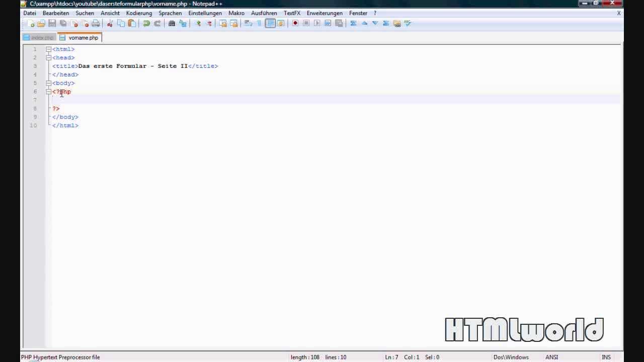644x362 pixels.
Task: Open Find with the binoculars icon
Action: [x=172, y=24]
